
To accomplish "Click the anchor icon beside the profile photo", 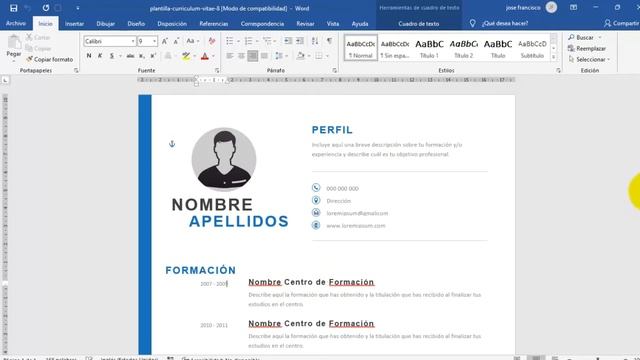I will pos(172,144).
